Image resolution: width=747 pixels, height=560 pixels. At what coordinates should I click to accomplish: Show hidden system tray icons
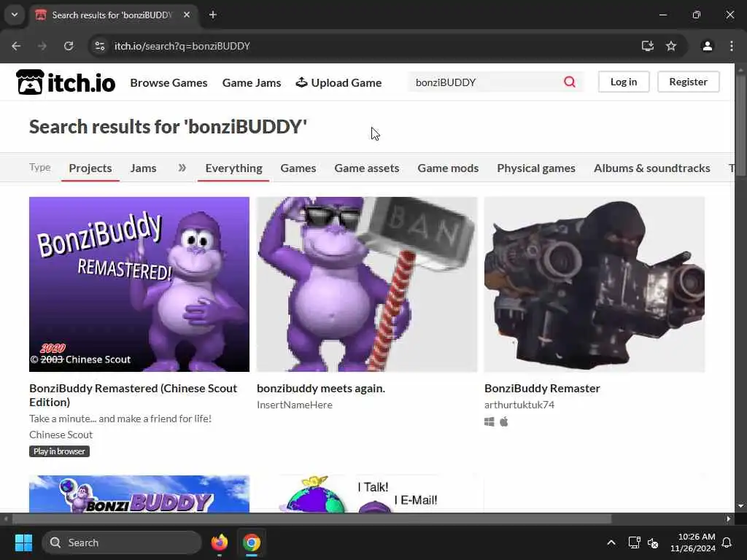pyautogui.click(x=611, y=542)
